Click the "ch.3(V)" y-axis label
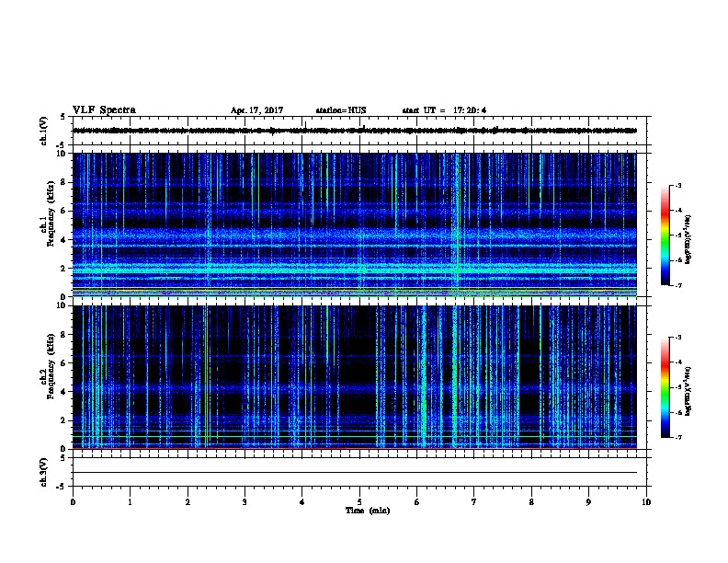Screen dimensions: 728x563 coord(44,472)
